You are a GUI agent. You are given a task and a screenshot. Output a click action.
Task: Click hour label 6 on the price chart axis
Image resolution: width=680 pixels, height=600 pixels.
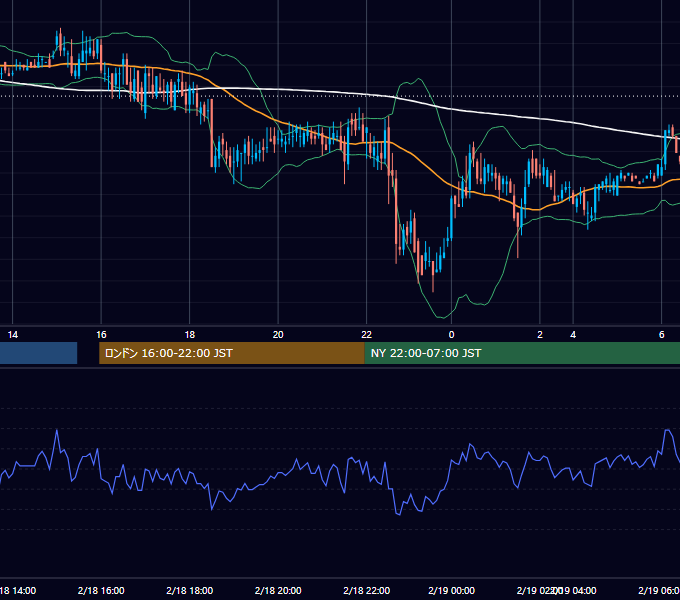point(661,335)
